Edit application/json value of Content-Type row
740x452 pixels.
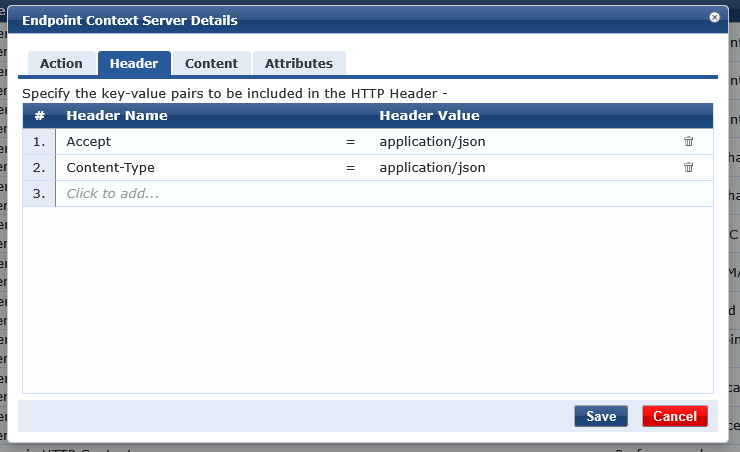click(x=432, y=167)
